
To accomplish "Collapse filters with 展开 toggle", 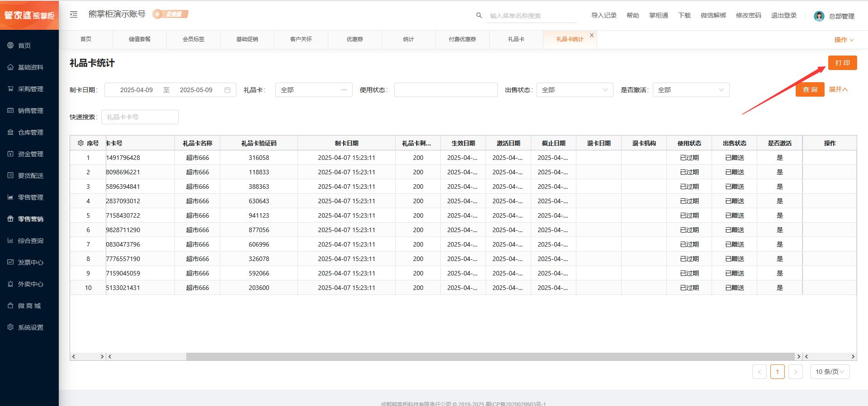I will (838, 89).
